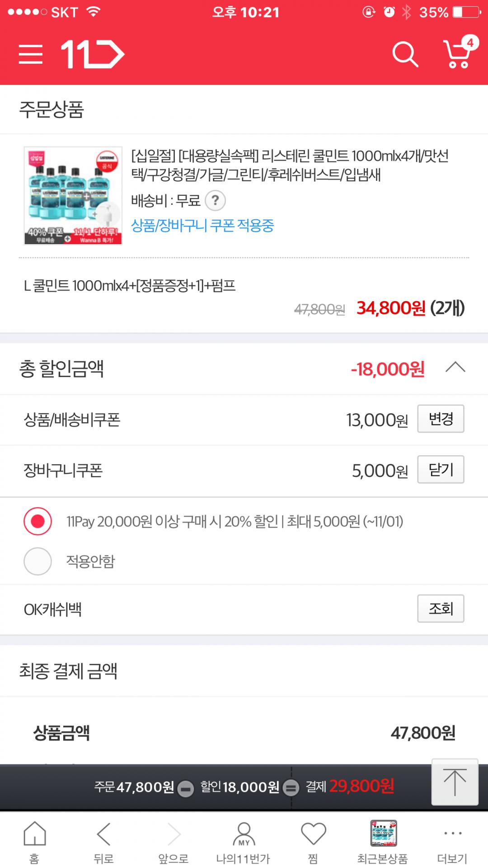
Task: Click 조회 for OK캐쉬백
Action: (x=441, y=609)
